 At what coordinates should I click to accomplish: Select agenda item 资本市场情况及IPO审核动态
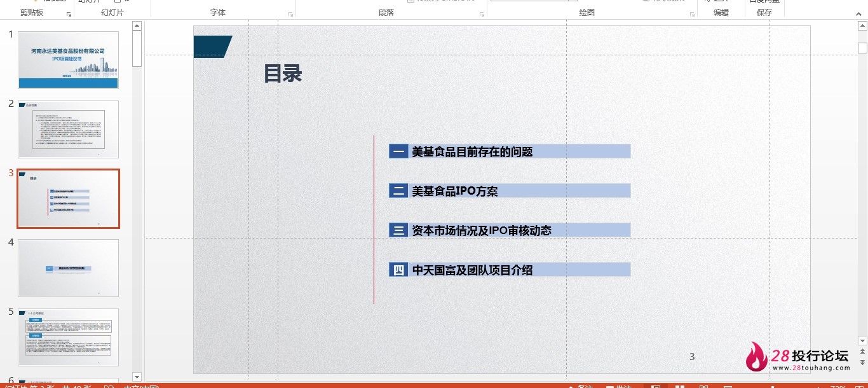click(482, 230)
